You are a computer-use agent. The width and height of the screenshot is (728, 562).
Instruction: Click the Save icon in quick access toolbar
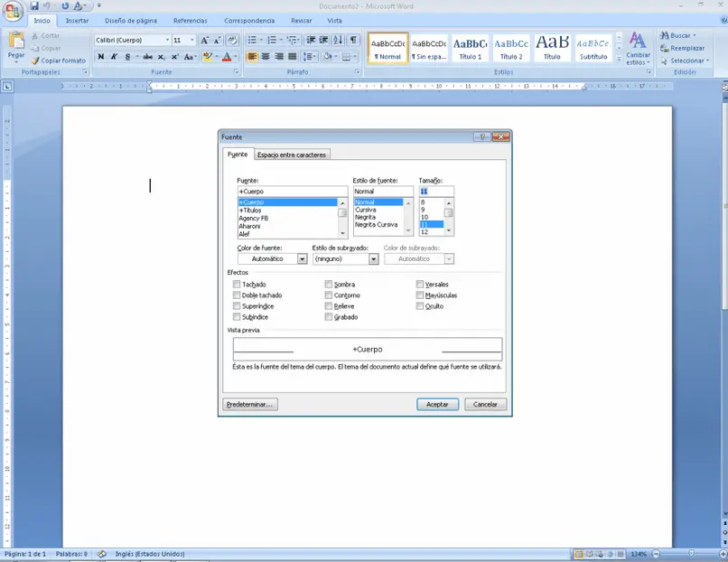(34, 6)
